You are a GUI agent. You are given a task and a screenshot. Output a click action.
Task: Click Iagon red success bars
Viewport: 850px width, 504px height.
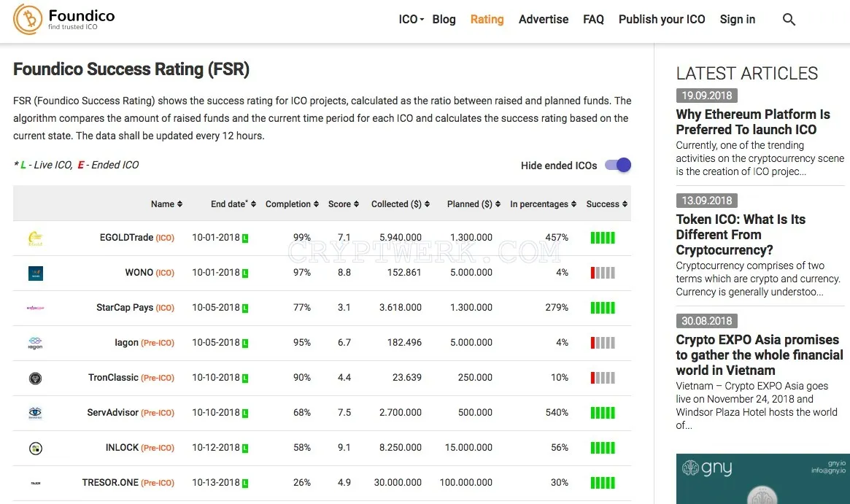click(x=603, y=343)
